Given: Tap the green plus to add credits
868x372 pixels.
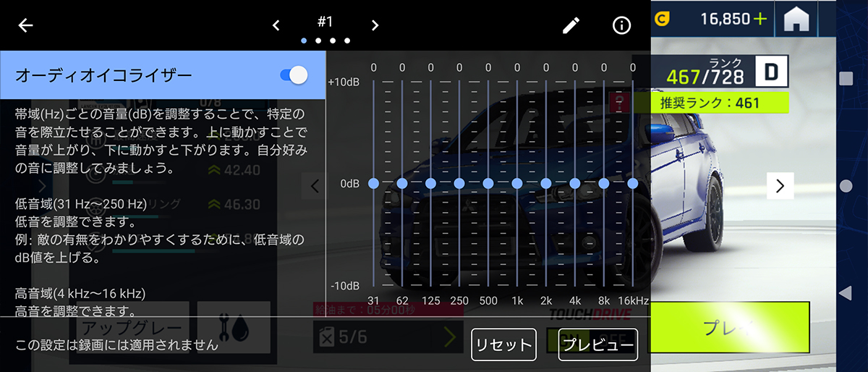Looking at the screenshot, I should [759, 20].
